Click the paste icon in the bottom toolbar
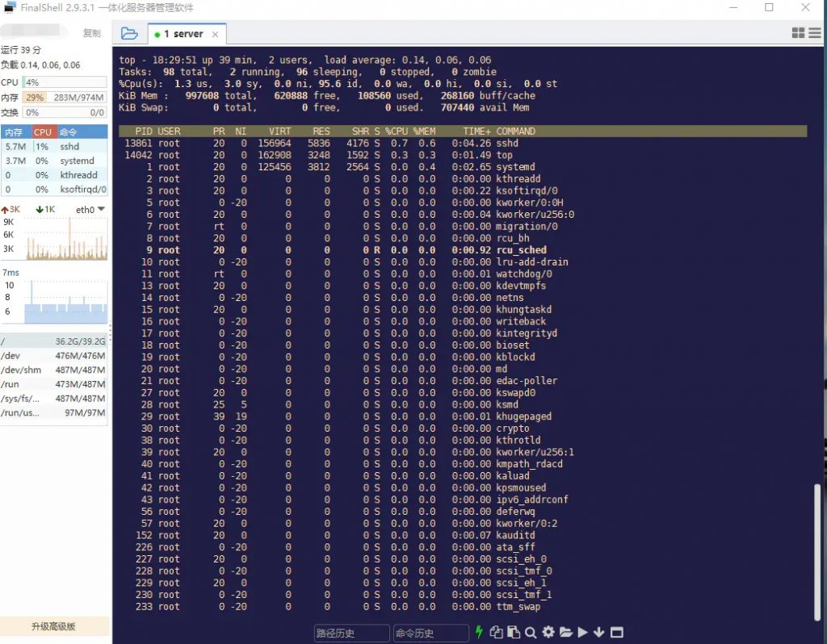This screenshot has height=644, width=827. tap(514, 633)
